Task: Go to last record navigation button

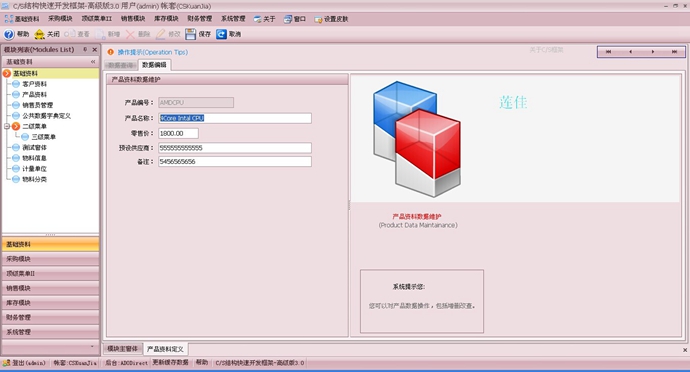Action: click(x=674, y=52)
